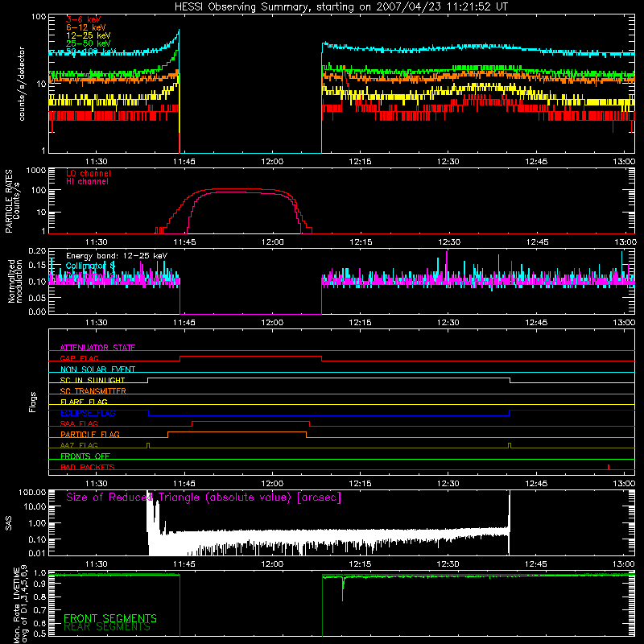Select the NON SOLAR EVENT flag label
The height and width of the screenshot is (644, 644).
tap(97, 369)
